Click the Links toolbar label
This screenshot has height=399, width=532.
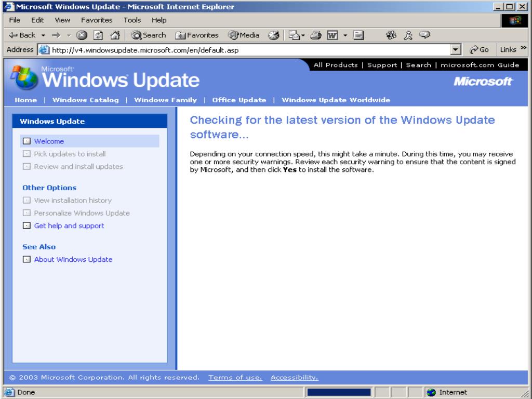pos(508,50)
